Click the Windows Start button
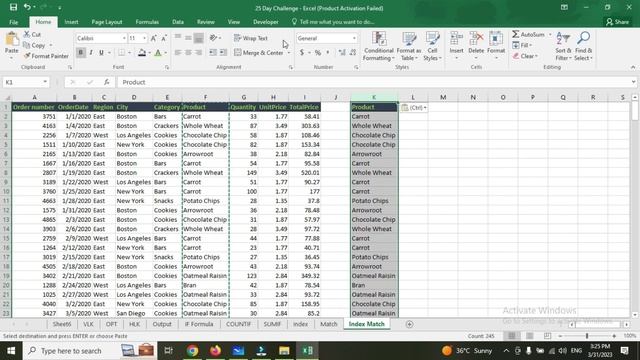 point(11,351)
